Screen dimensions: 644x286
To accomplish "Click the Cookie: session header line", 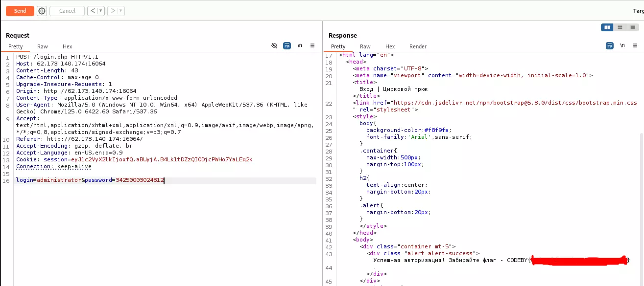I will 134,159.
